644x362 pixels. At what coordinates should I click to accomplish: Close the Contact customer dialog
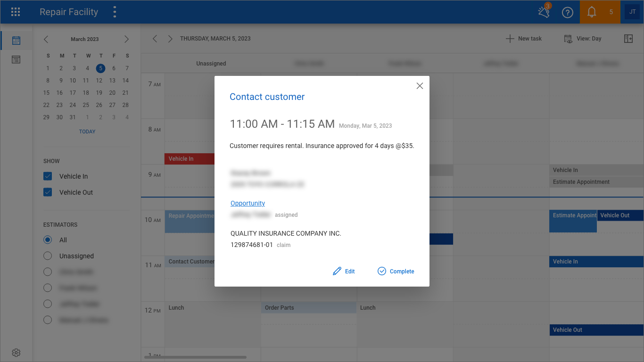[420, 86]
